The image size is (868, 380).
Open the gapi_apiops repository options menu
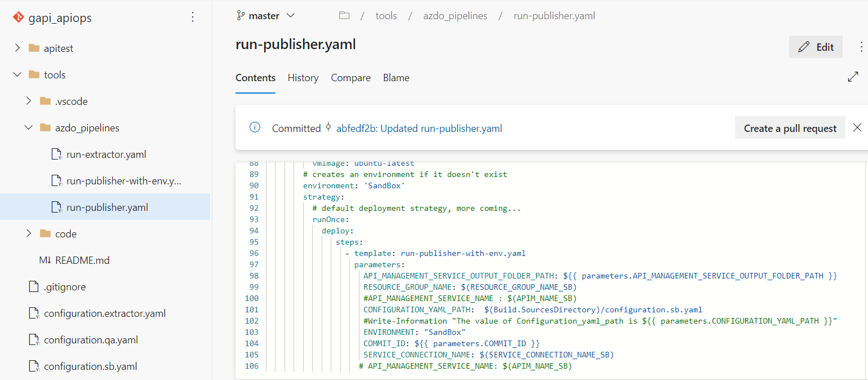193,17
